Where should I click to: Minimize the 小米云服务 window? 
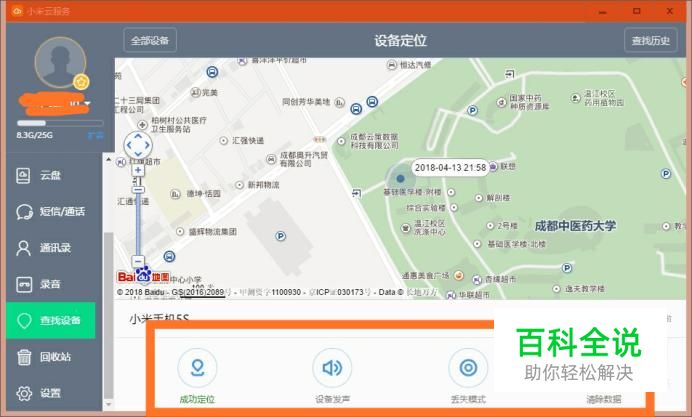point(602,11)
